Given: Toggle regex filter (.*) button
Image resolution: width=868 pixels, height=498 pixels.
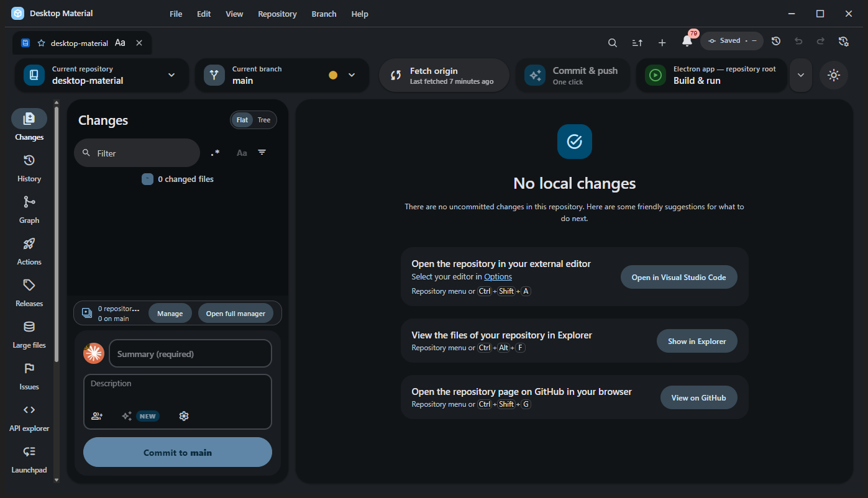Looking at the screenshot, I should click(215, 153).
